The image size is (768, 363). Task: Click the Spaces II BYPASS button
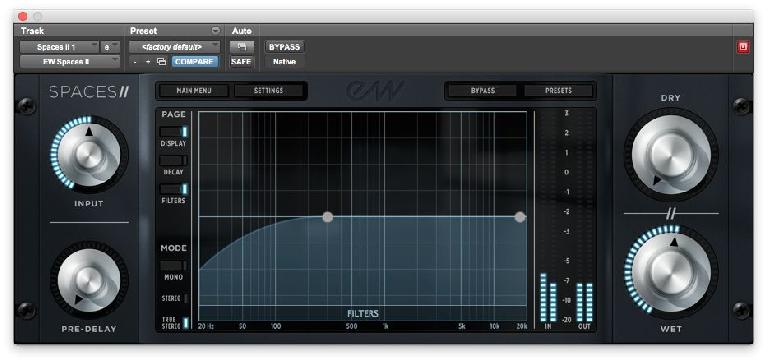[x=482, y=91]
